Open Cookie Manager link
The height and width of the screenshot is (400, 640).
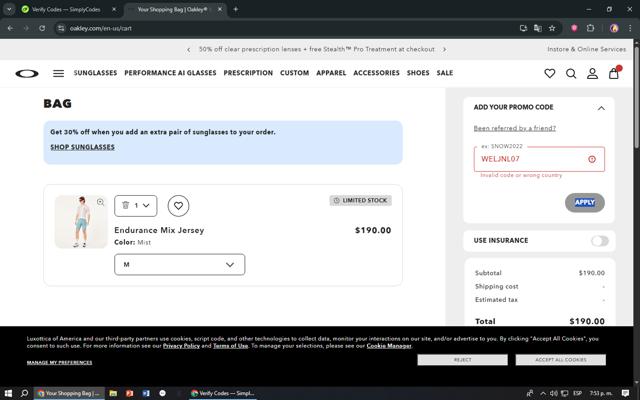pos(389,346)
